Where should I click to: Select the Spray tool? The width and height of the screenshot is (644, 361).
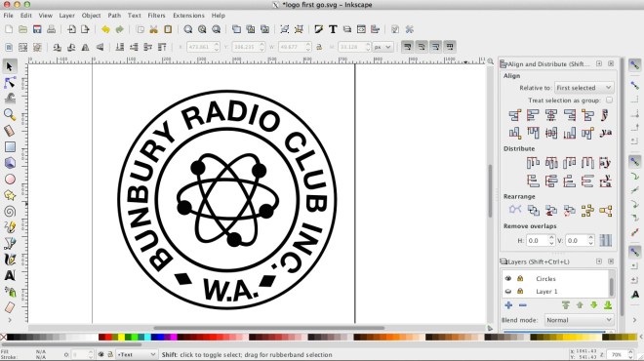[x=10, y=292]
